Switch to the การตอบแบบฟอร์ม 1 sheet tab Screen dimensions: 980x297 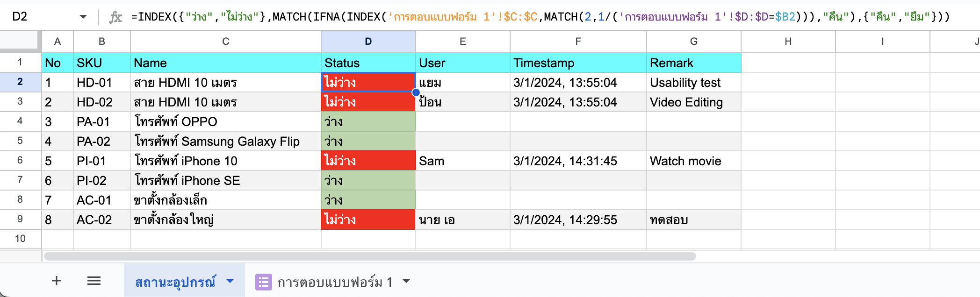[x=335, y=282]
